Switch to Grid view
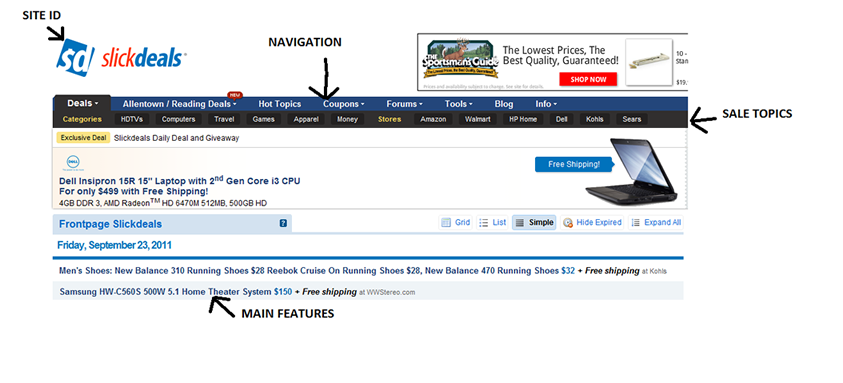843x383 pixels. coord(455,222)
